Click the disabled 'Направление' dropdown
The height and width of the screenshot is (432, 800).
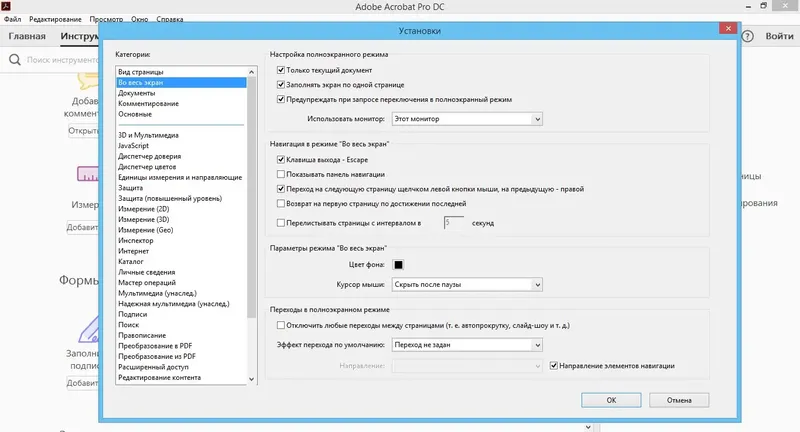click(x=467, y=366)
